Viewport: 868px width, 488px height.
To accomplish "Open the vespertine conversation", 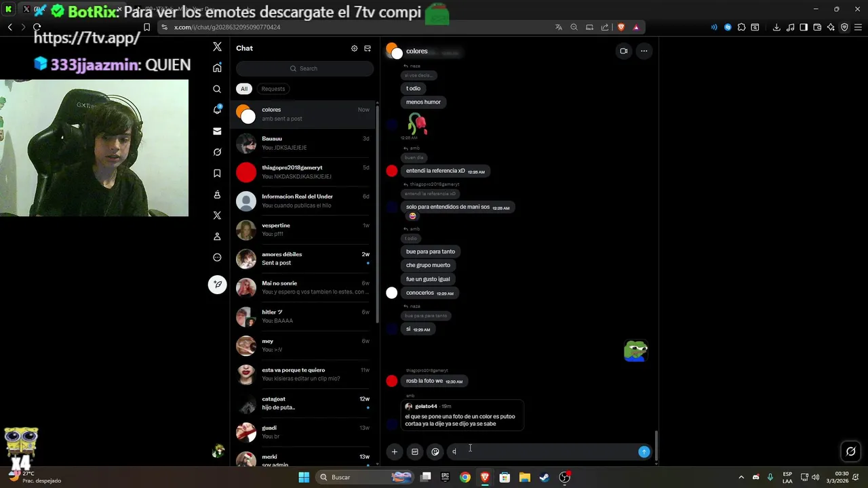I will tap(303, 230).
